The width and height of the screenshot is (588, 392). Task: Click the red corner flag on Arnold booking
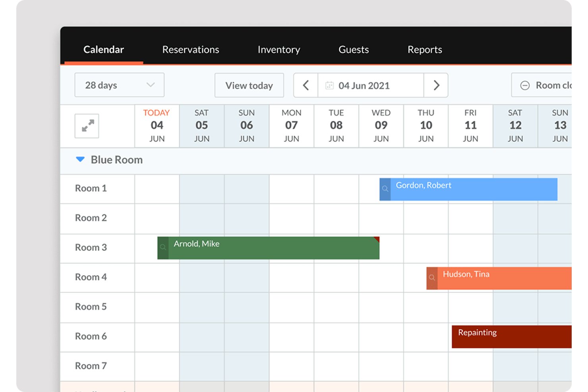tap(377, 239)
